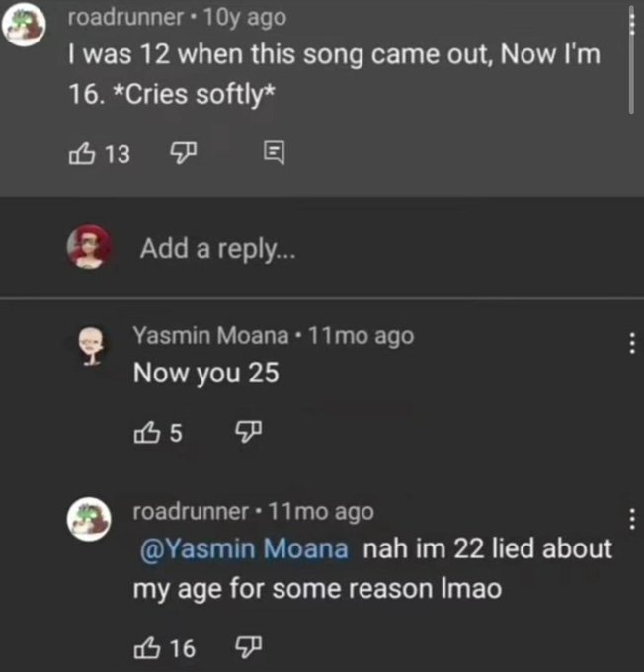
Task: Open Yasmin Moana's profile avatar
Action: click(x=91, y=346)
